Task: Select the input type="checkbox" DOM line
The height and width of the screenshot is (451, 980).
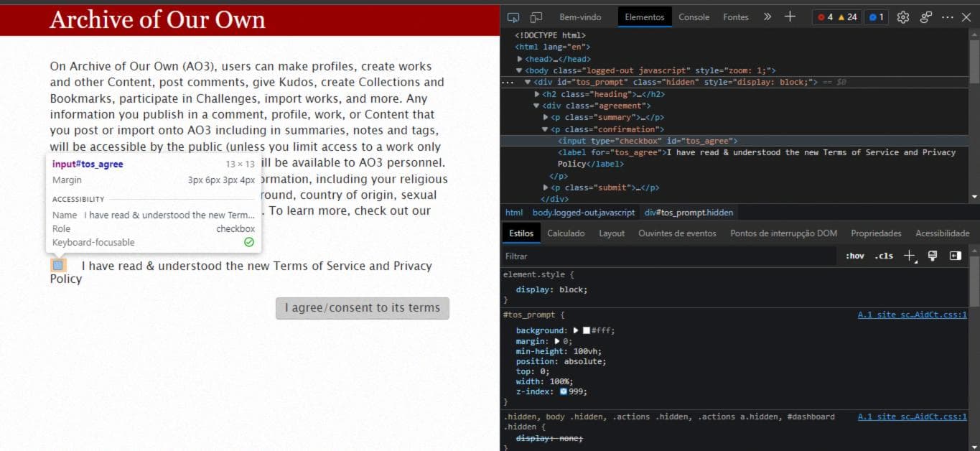Action: (648, 141)
